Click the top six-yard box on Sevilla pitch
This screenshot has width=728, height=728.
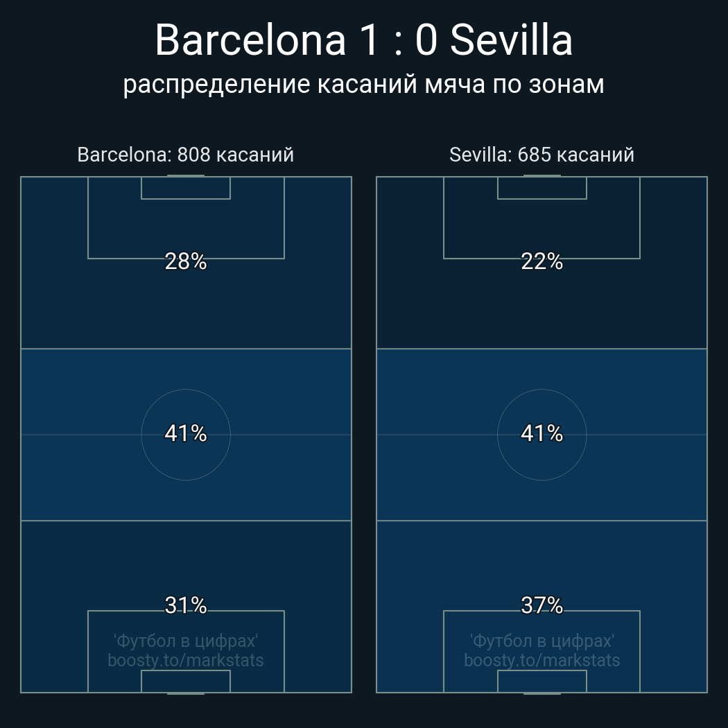[x=541, y=188]
